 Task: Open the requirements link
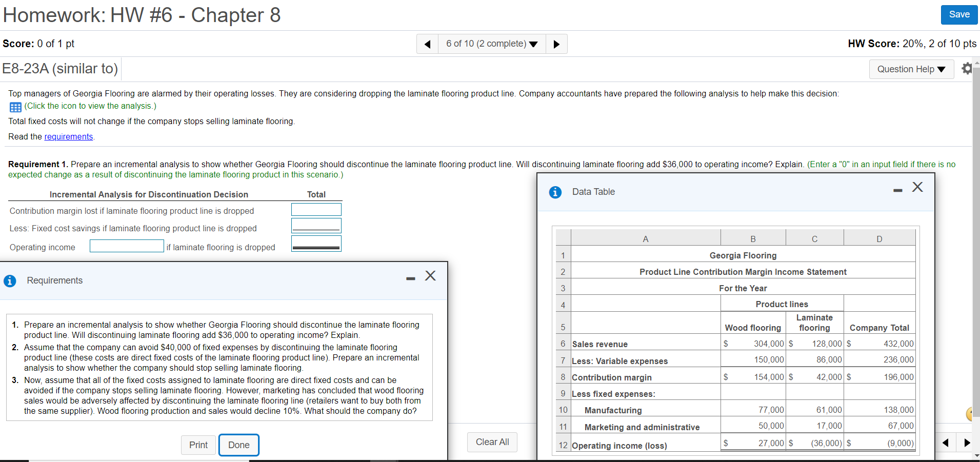tap(69, 136)
